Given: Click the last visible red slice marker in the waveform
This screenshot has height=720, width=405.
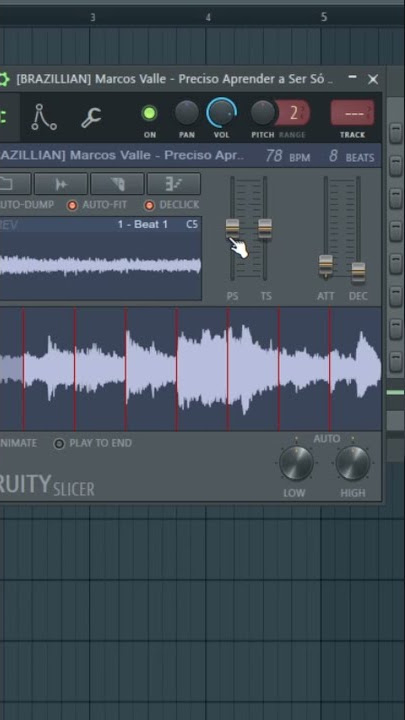Looking at the screenshot, I should click(x=330, y=369).
